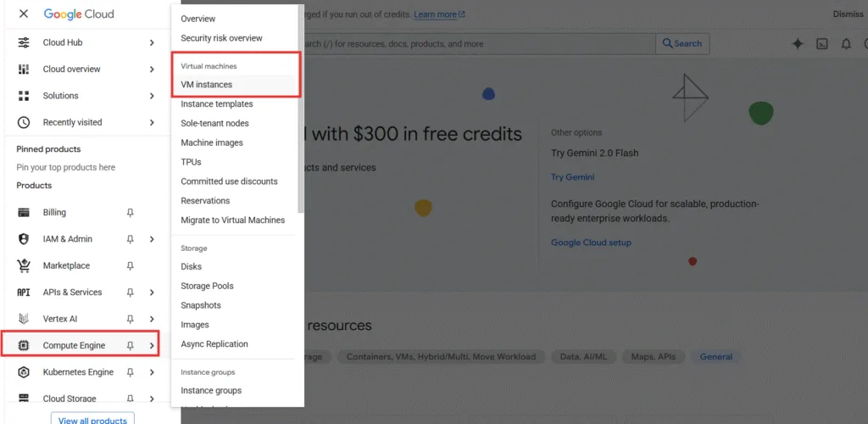868x424 pixels.
Task: Click the Vertex AI icon
Action: pyautogui.click(x=23, y=319)
